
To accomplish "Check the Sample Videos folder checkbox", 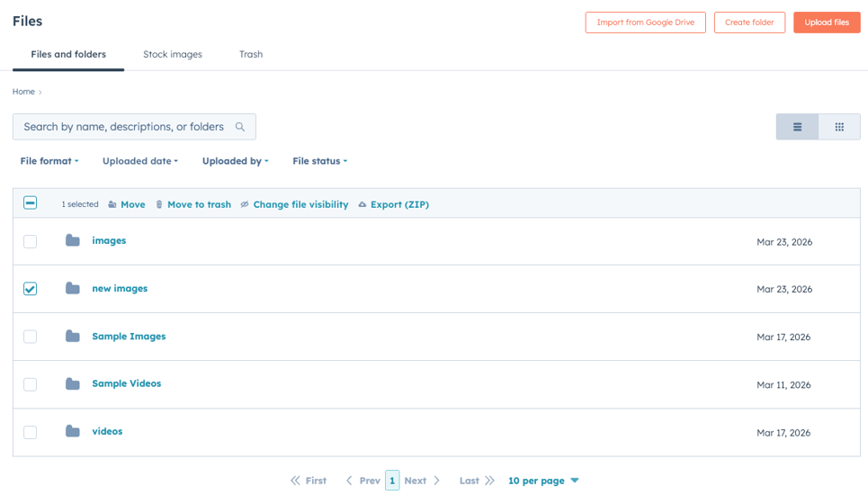I will tap(31, 384).
